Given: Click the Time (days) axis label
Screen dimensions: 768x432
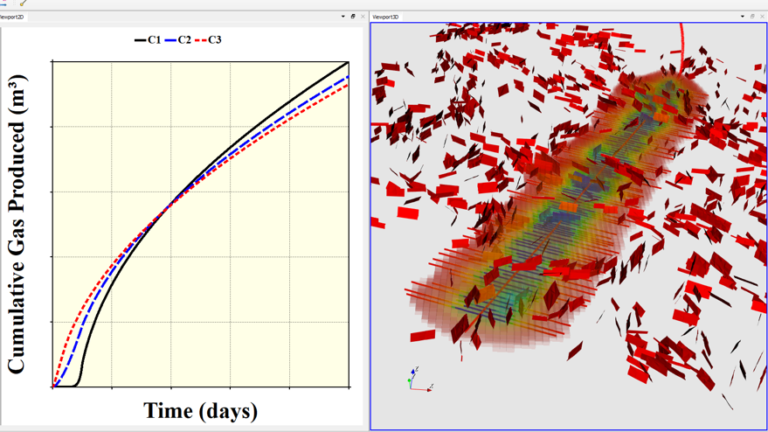Looking at the screenshot, I should (x=200, y=411).
